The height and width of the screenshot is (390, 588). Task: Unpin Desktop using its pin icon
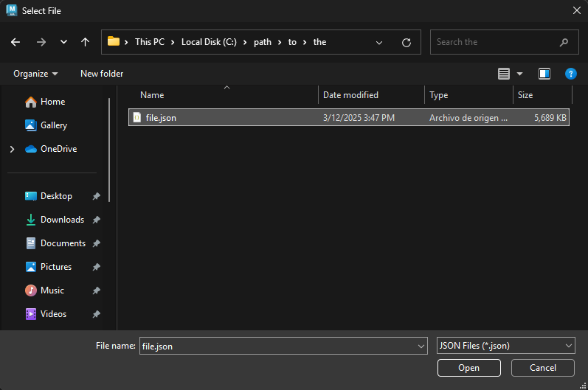(x=96, y=197)
